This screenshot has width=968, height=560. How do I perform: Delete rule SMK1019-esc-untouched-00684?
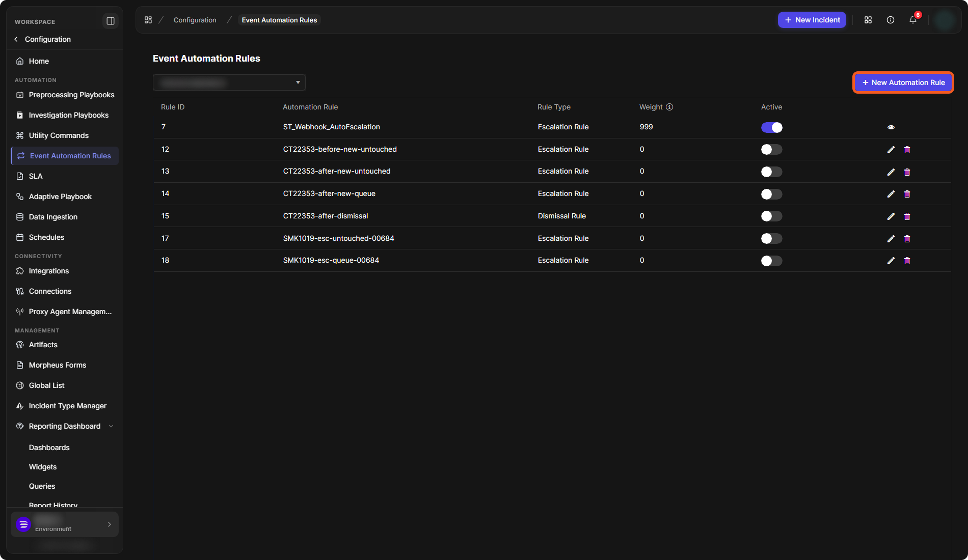pyautogui.click(x=907, y=239)
